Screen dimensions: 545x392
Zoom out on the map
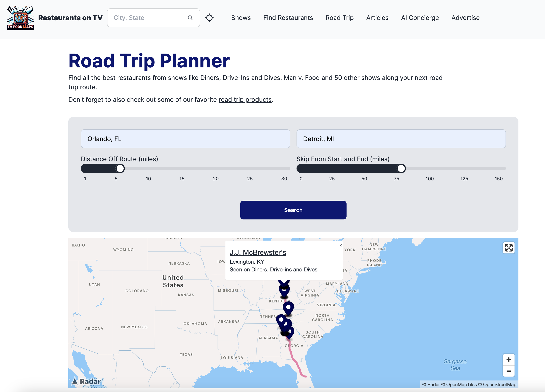(508, 371)
